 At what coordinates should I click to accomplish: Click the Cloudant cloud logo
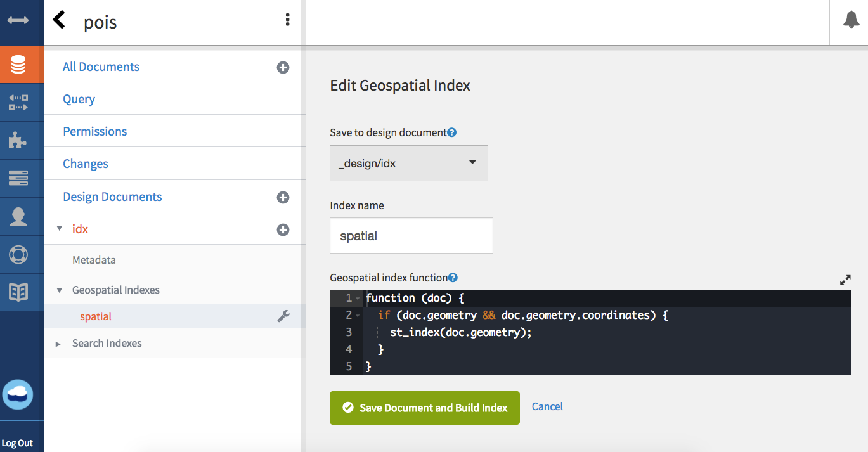click(18, 394)
